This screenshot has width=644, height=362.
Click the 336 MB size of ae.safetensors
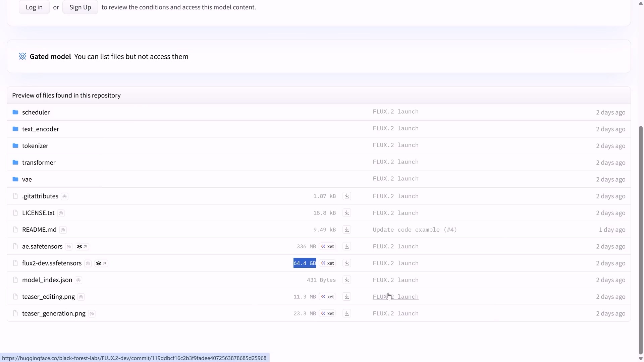[306, 246]
